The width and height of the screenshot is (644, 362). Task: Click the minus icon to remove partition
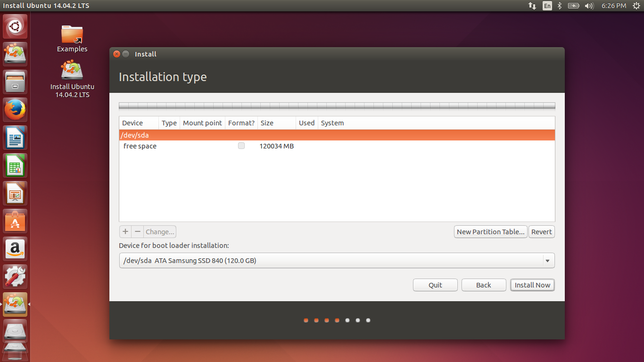click(x=137, y=231)
